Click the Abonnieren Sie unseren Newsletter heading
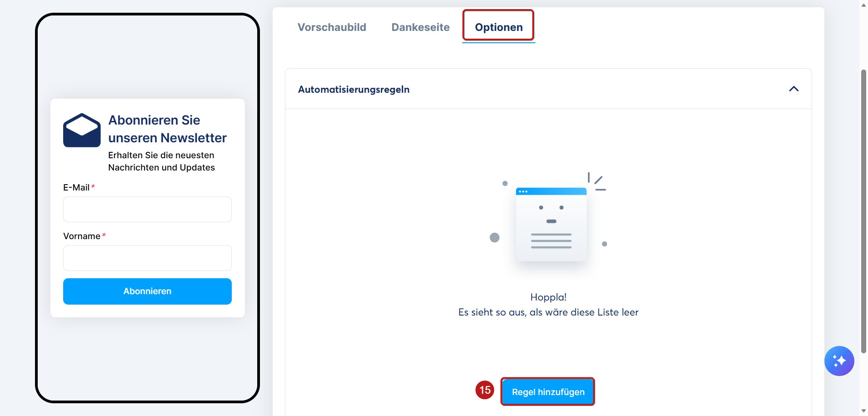Screen dimensions: 868x416 click(x=167, y=129)
